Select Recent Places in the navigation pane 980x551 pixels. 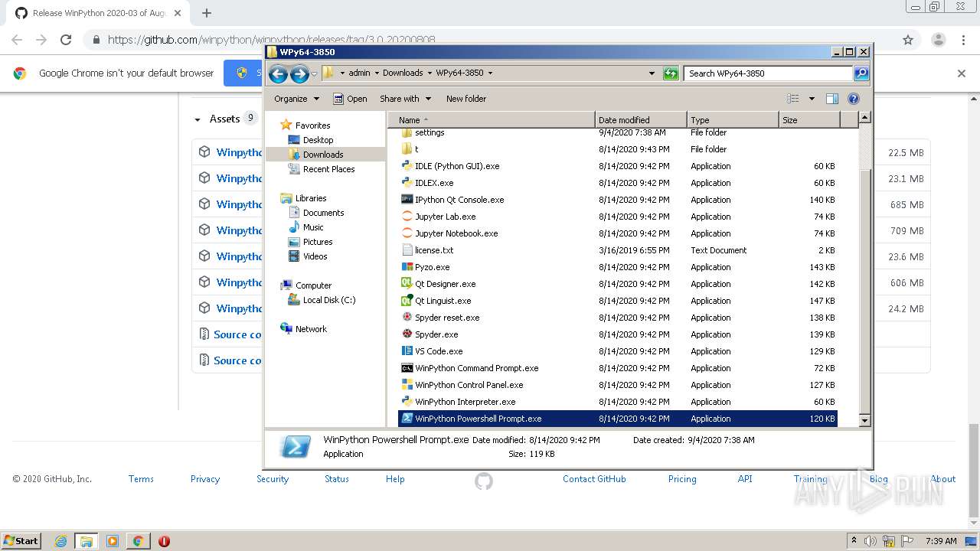(x=328, y=169)
